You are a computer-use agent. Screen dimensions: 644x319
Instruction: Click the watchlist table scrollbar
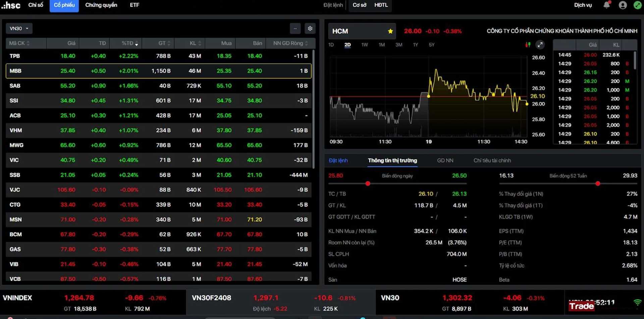click(x=314, y=109)
